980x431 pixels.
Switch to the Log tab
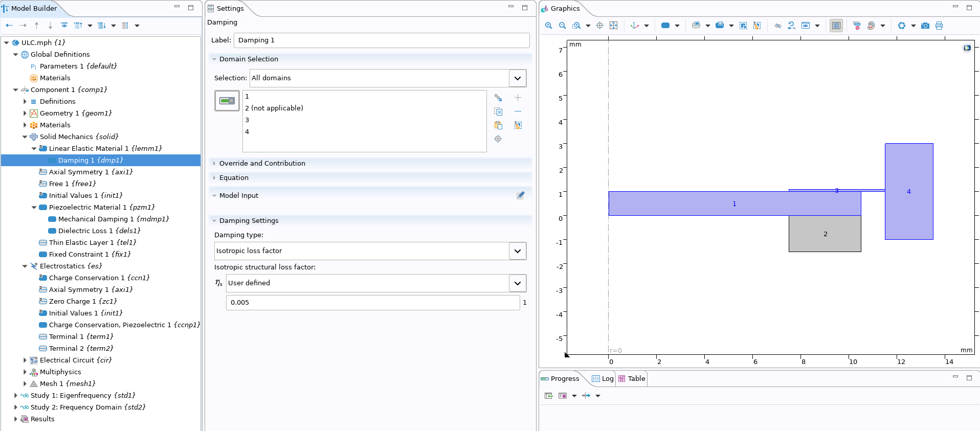[603, 379]
